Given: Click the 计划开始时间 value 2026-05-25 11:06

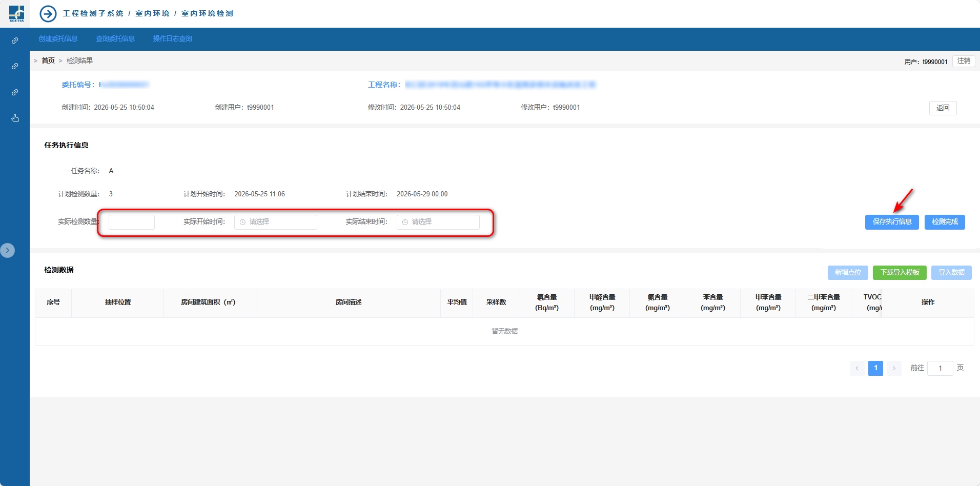Looking at the screenshot, I should click(259, 194).
